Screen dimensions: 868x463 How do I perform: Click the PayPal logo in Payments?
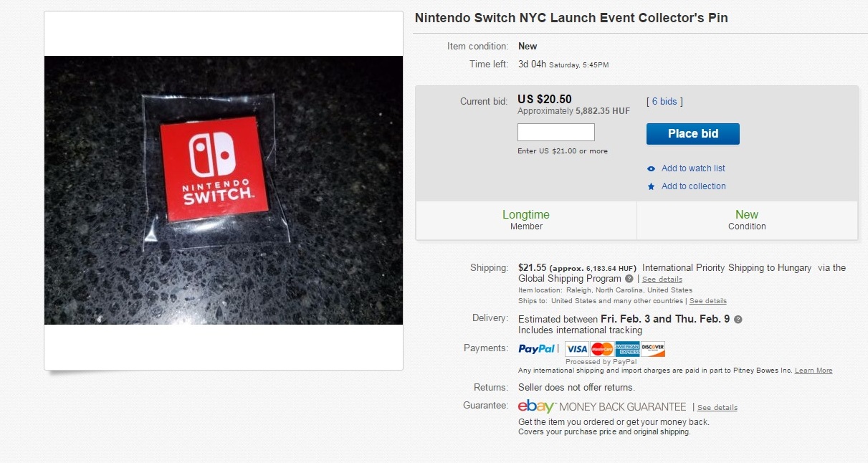point(537,349)
